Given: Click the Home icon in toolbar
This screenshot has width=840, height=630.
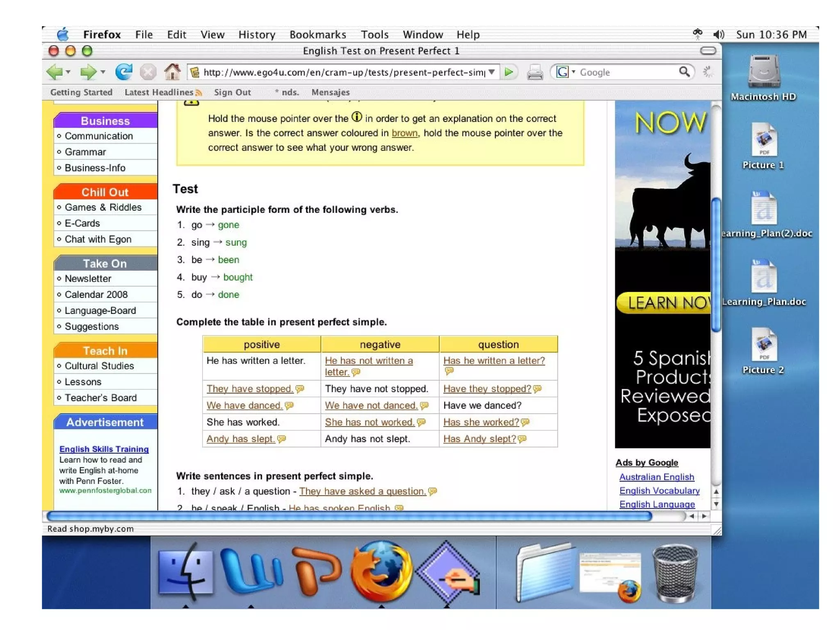Looking at the screenshot, I should coord(172,72).
